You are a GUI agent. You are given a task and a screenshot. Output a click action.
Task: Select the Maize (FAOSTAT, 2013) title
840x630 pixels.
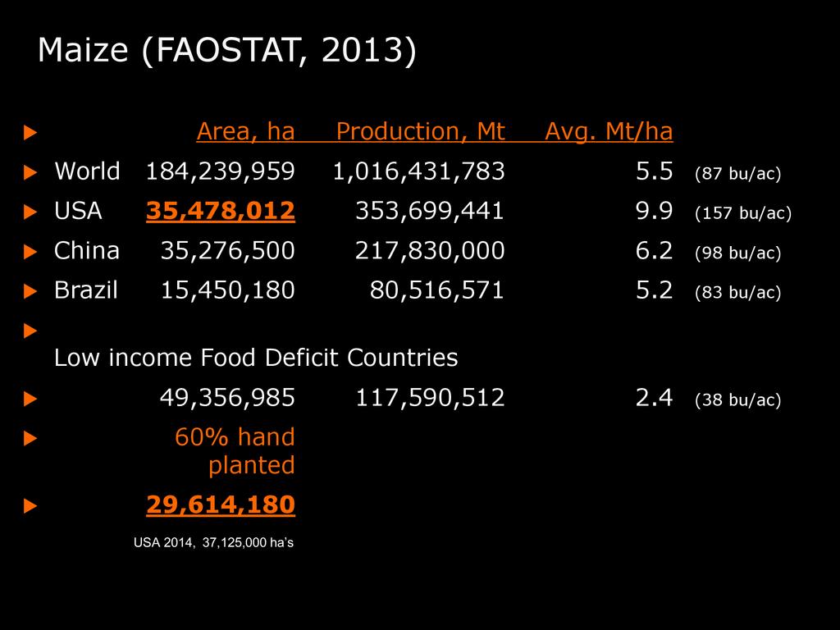(227, 51)
